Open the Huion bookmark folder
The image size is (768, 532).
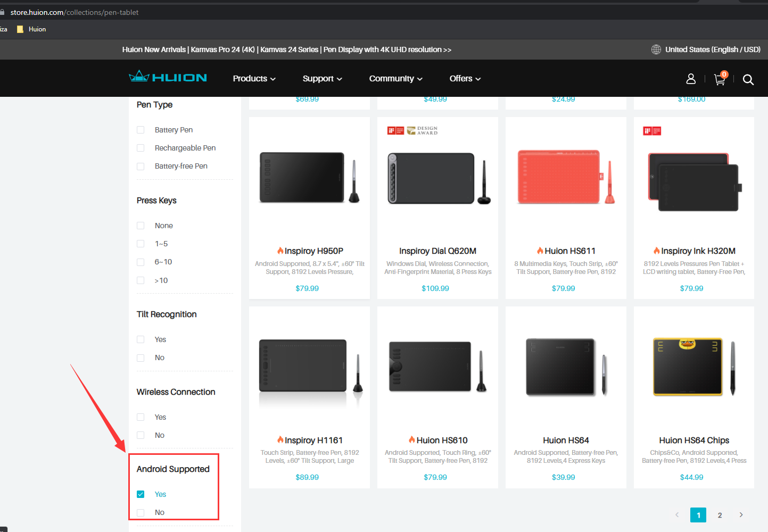pos(31,29)
